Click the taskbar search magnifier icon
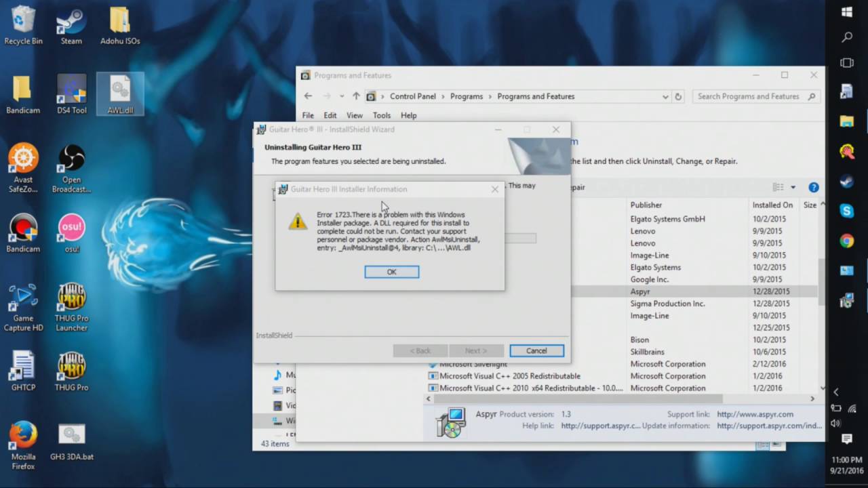The height and width of the screenshot is (488, 868). [x=847, y=37]
